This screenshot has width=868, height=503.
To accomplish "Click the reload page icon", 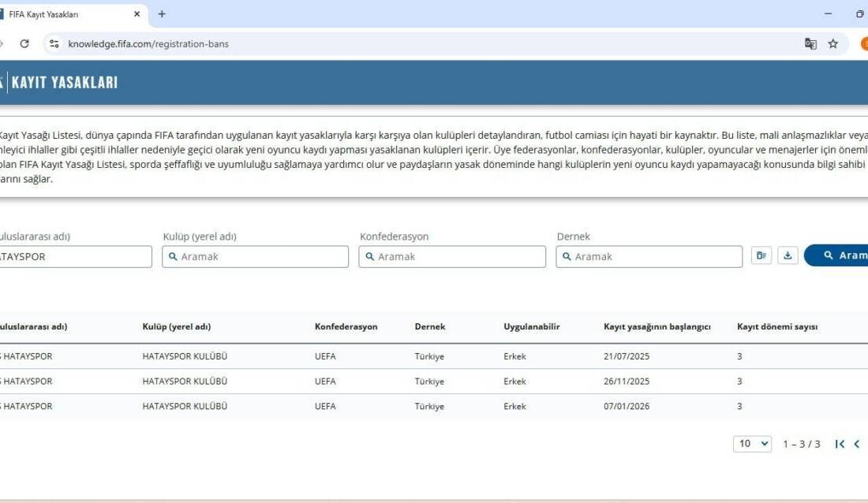I will [x=24, y=44].
